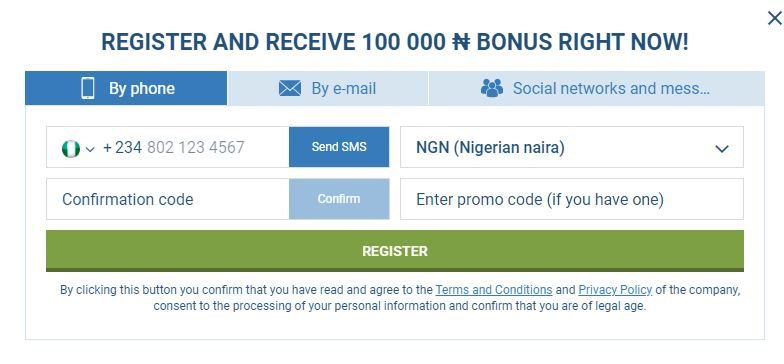Close the registration dialog with X
The height and width of the screenshot is (364, 784).
pos(774,18)
